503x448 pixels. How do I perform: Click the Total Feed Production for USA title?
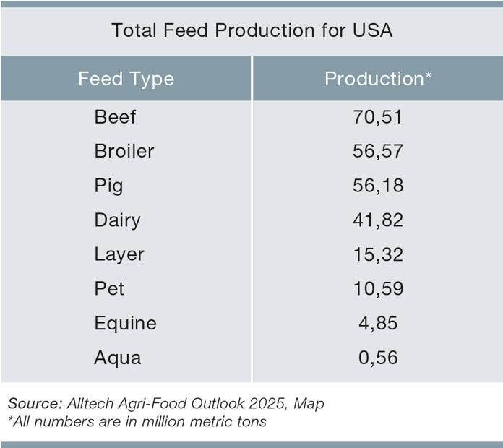pyautogui.click(x=252, y=31)
